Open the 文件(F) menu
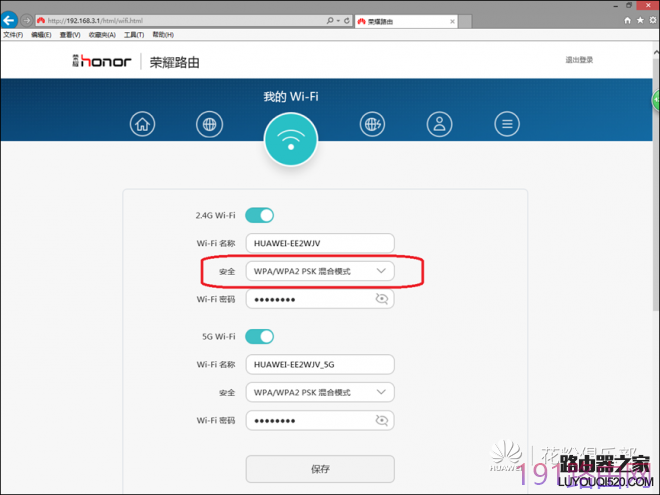 (13, 34)
